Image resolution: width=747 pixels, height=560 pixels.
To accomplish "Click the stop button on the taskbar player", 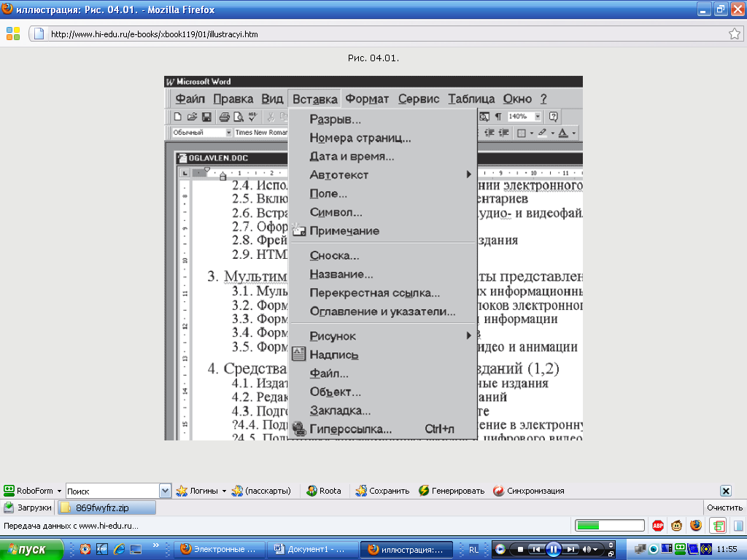I will (520, 550).
